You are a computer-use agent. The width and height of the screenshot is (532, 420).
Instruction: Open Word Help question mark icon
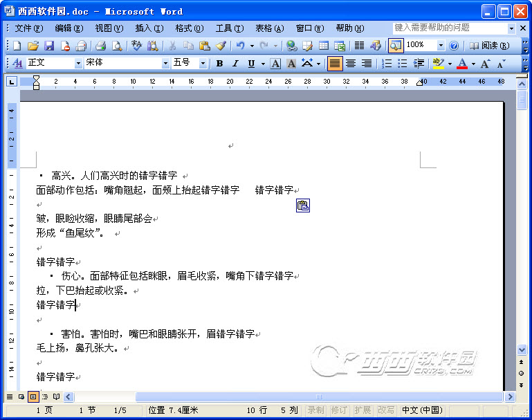pos(454,46)
